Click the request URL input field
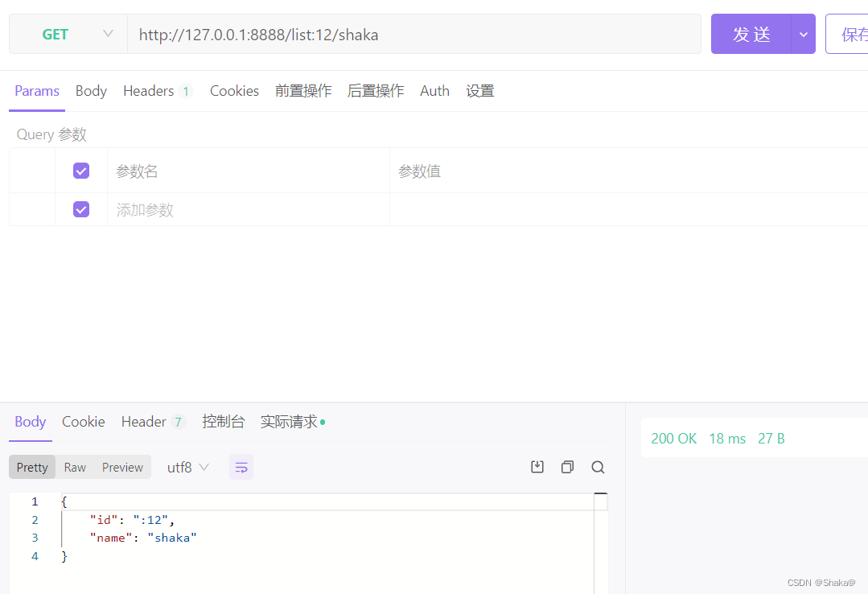 pyautogui.click(x=414, y=35)
